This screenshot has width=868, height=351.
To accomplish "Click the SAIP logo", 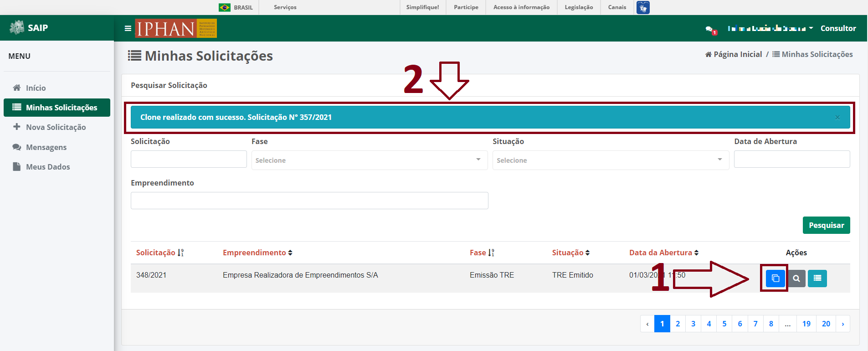I will point(29,28).
